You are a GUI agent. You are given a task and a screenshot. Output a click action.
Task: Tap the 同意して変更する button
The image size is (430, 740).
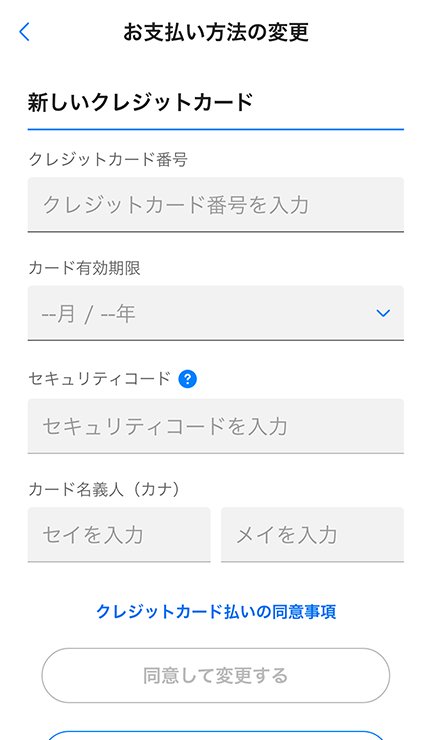point(216,675)
